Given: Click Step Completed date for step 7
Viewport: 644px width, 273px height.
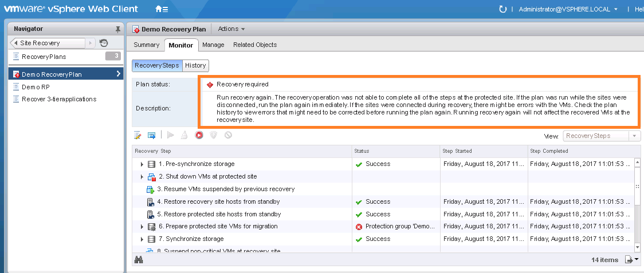Looking at the screenshot, I should pyautogui.click(x=581, y=239).
